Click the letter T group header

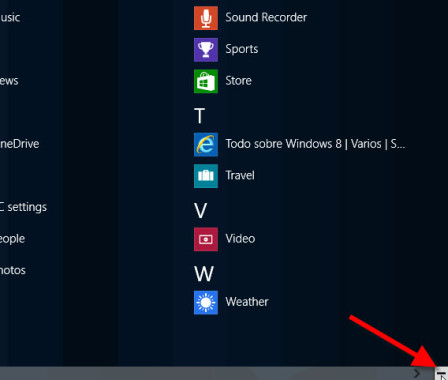pos(199,116)
